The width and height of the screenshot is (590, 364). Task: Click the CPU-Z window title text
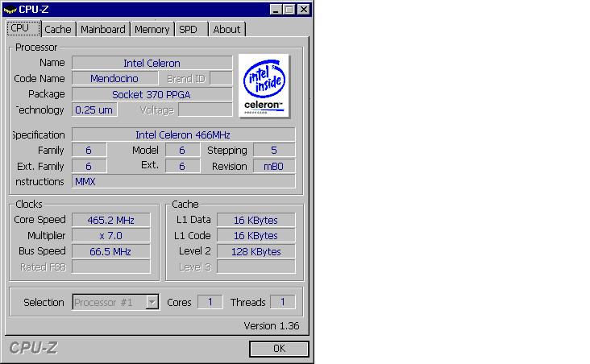click(x=34, y=10)
